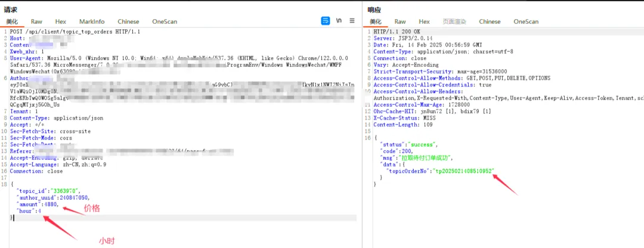Open the Chinese tab in response panel
644x248 pixels.
pos(490,22)
